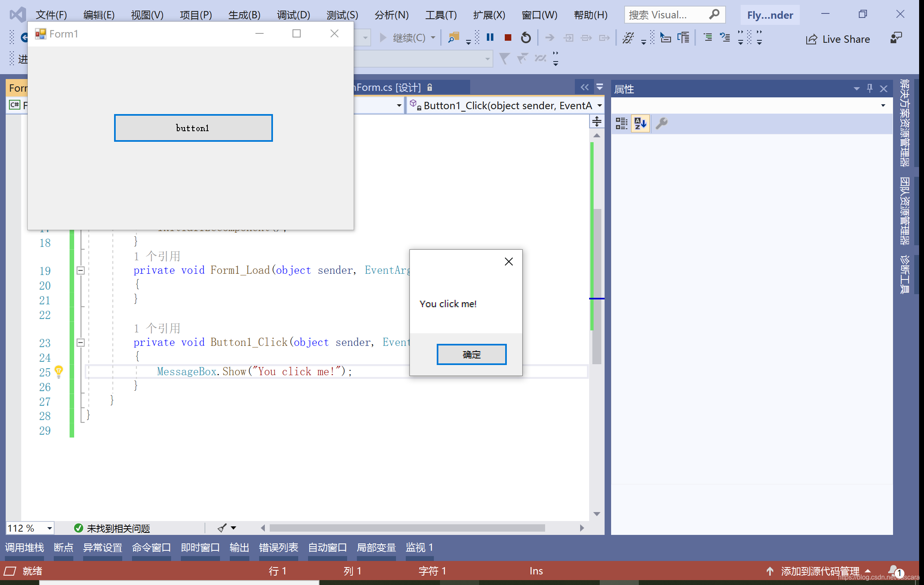Open the code cleanup dropdown arrow
The width and height of the screenshot is (924, 585).
click(x=233, y=528)
